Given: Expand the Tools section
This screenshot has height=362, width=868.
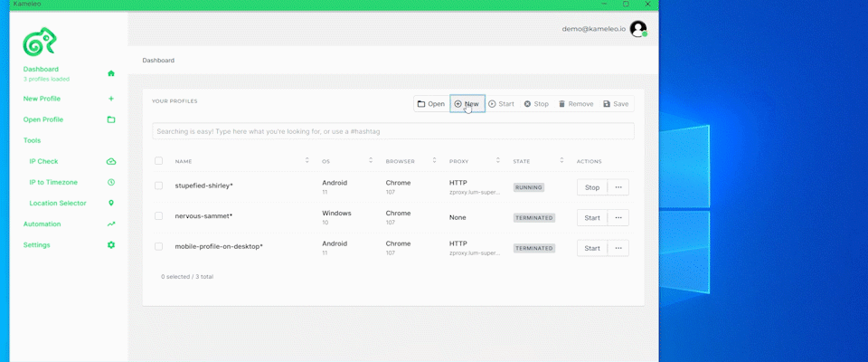Looking at the screenshot, I should pyautogui.click(x=33, y=141).
